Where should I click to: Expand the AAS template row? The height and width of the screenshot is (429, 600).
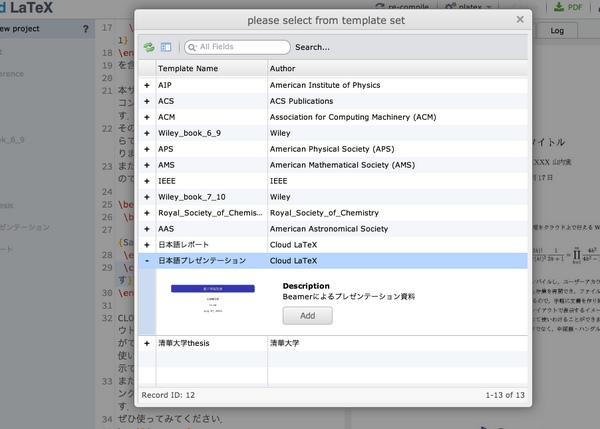[147, 229]
